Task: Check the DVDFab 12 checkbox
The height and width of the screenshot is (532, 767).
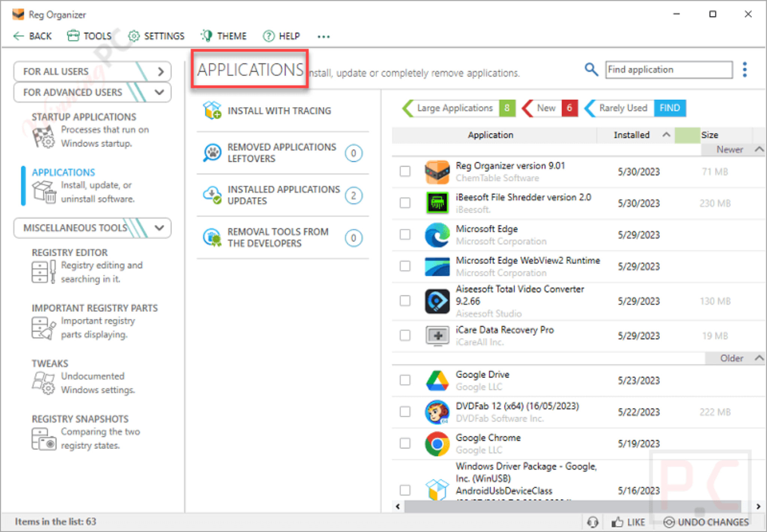Action: (x=405, y=412)
